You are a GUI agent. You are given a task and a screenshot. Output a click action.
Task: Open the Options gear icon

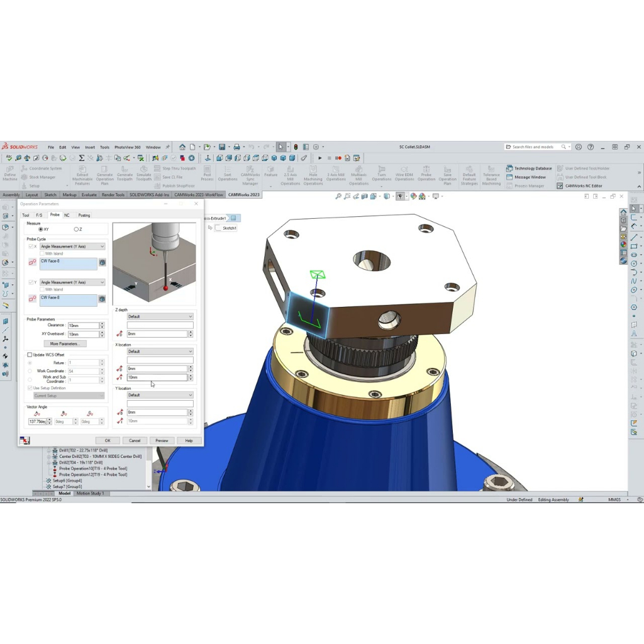point(316,147)
